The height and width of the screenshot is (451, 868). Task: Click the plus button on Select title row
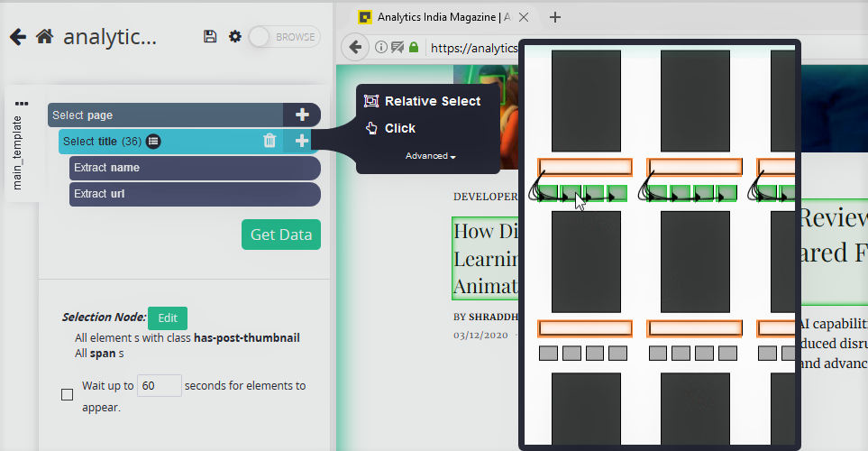(302, 141)
